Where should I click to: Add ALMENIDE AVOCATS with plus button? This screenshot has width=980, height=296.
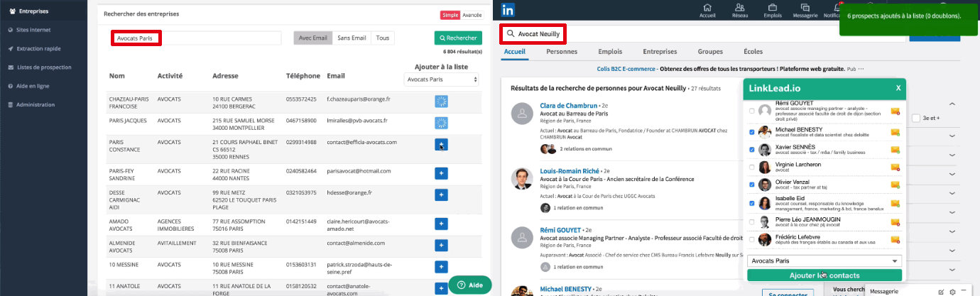(x=441, y=245)
